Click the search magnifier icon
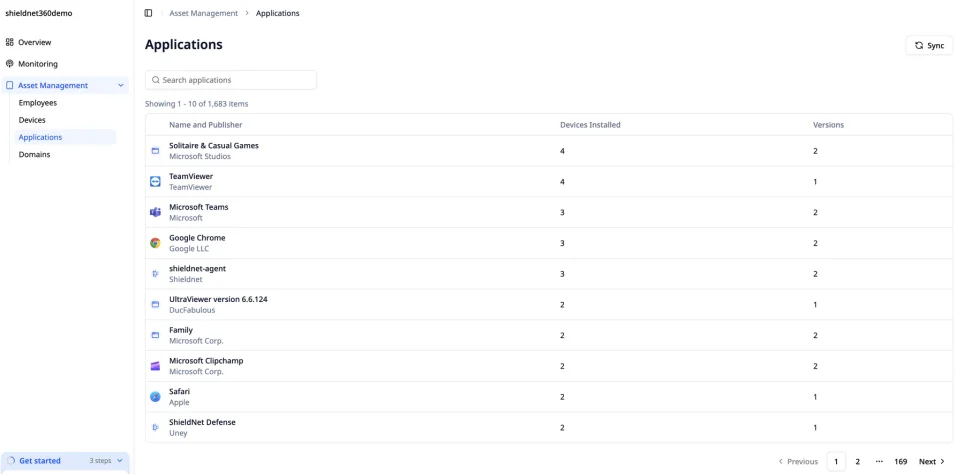Screen dimensions: 964x474 156,80
